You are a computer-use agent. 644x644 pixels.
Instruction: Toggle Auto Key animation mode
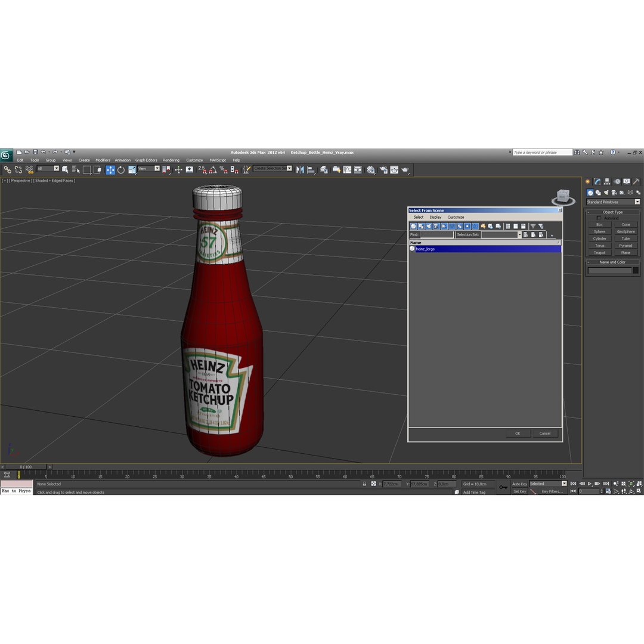(x=519, y=484)
